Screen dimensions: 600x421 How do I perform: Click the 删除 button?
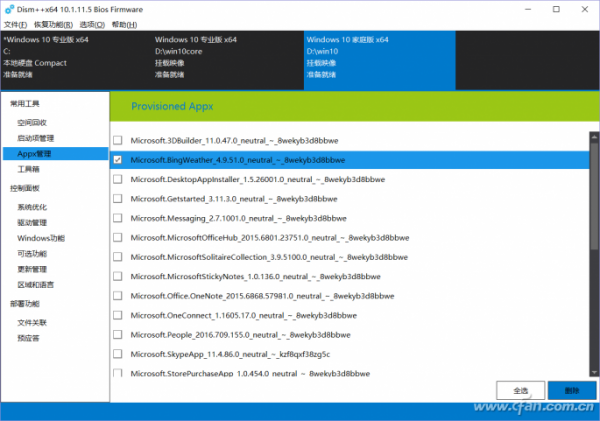(571, 390)
